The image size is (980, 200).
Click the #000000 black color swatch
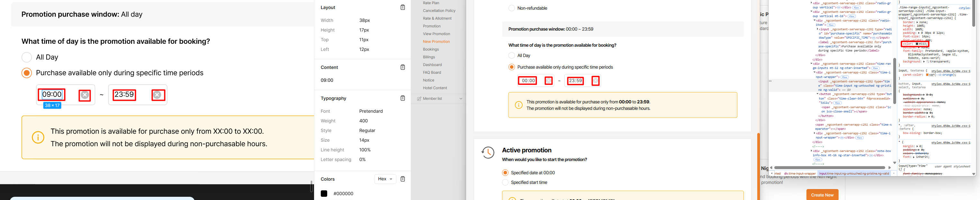324,194
